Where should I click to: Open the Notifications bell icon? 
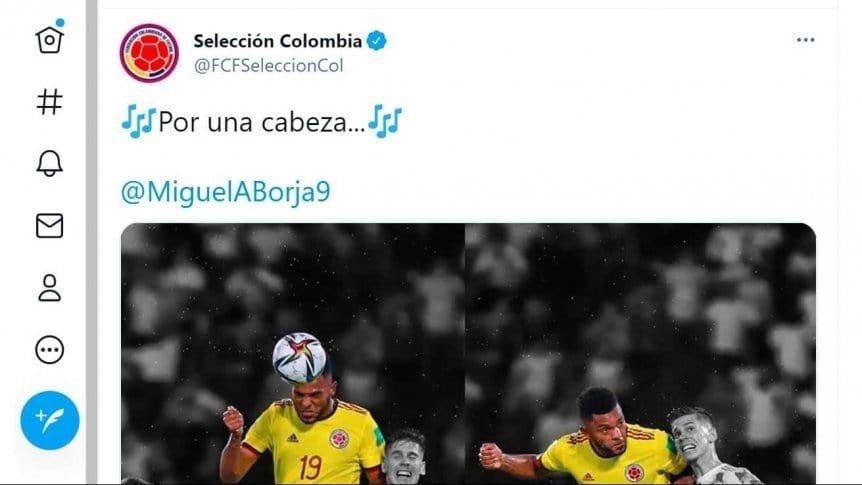pos(49,163)
